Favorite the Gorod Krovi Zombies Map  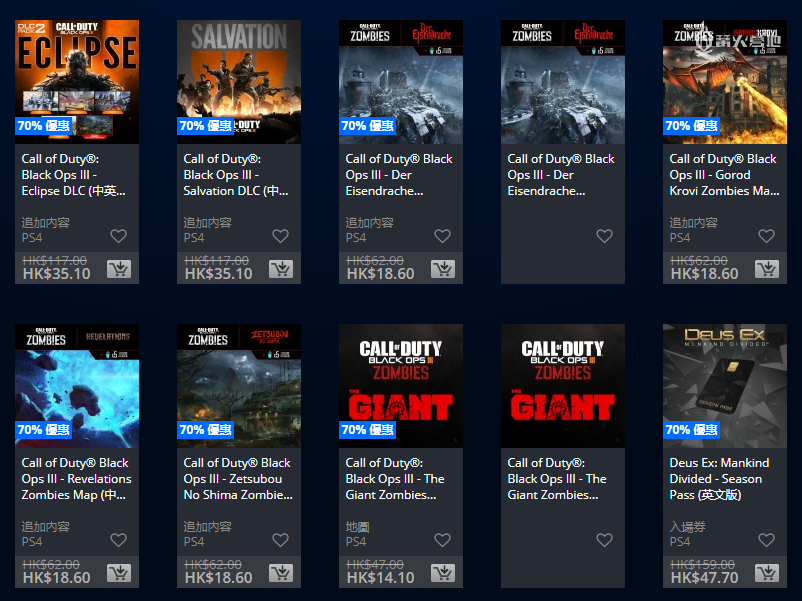[767, 236]
